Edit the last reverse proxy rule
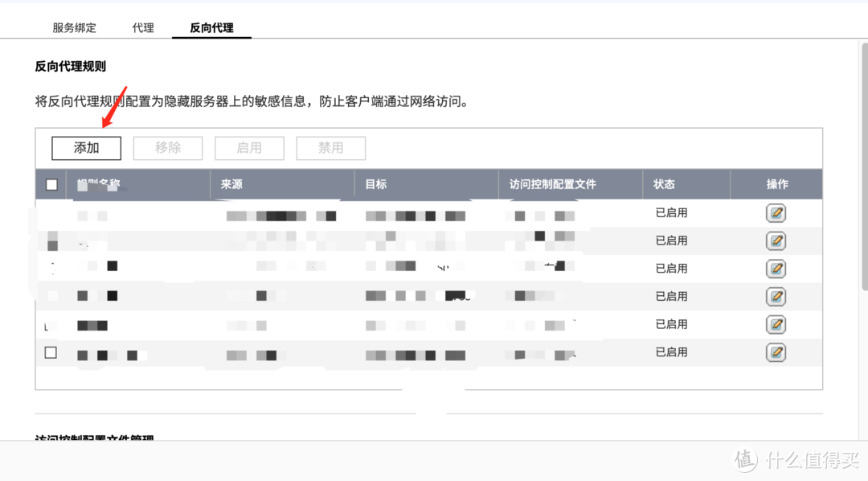The image size is (868, 481). coord(776,352)
